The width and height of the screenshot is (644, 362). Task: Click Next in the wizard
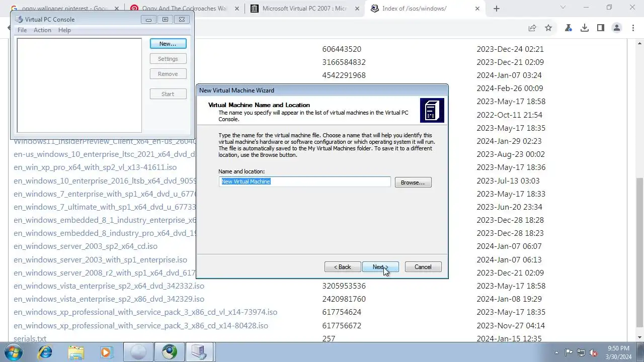(380, 267)
